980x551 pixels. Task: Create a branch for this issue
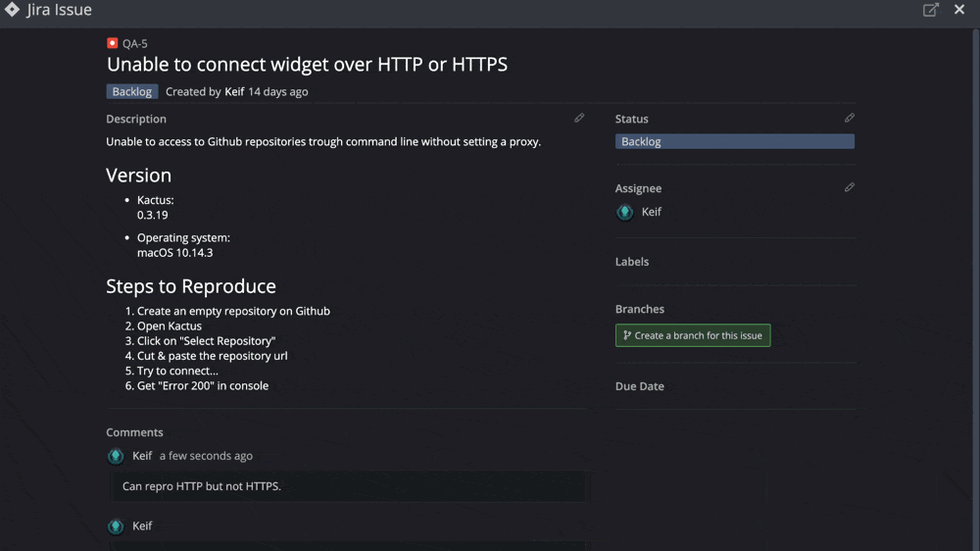pos(693,335)
